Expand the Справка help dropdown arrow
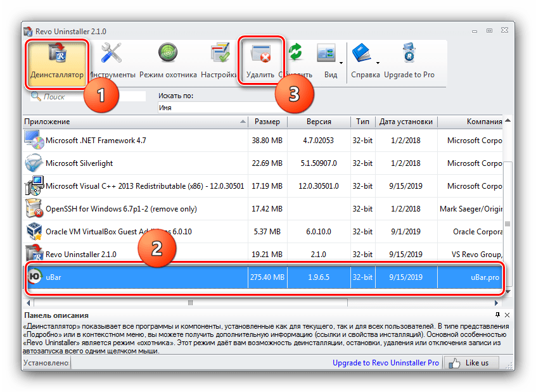This screenshot has height=392, width=536. pyautogui.click(x=378, y=63)
